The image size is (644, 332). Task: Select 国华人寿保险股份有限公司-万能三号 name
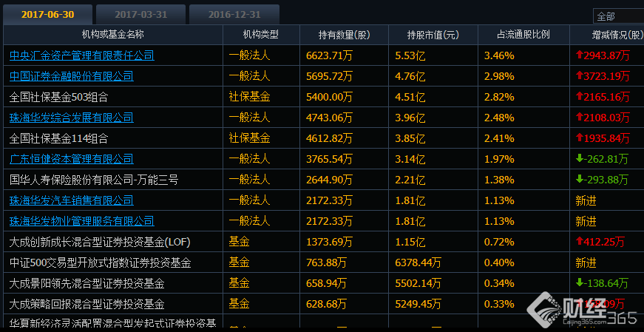click(94, 180)
